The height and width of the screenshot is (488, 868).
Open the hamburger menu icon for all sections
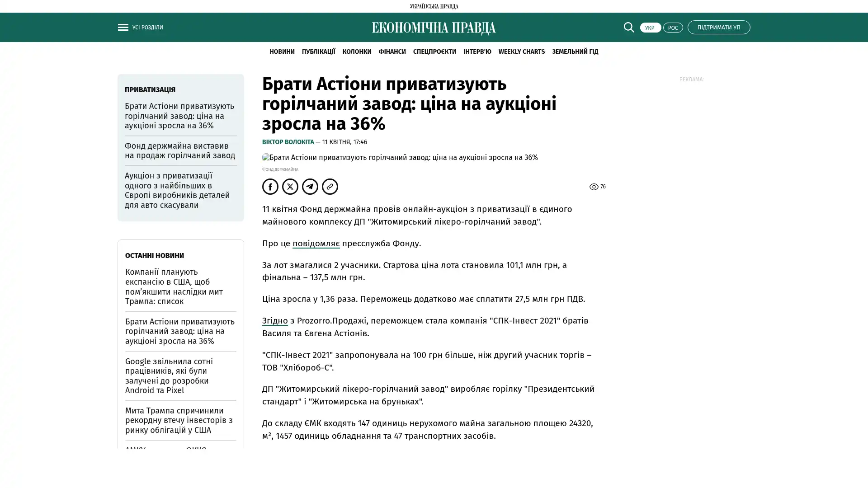point(123,28)
